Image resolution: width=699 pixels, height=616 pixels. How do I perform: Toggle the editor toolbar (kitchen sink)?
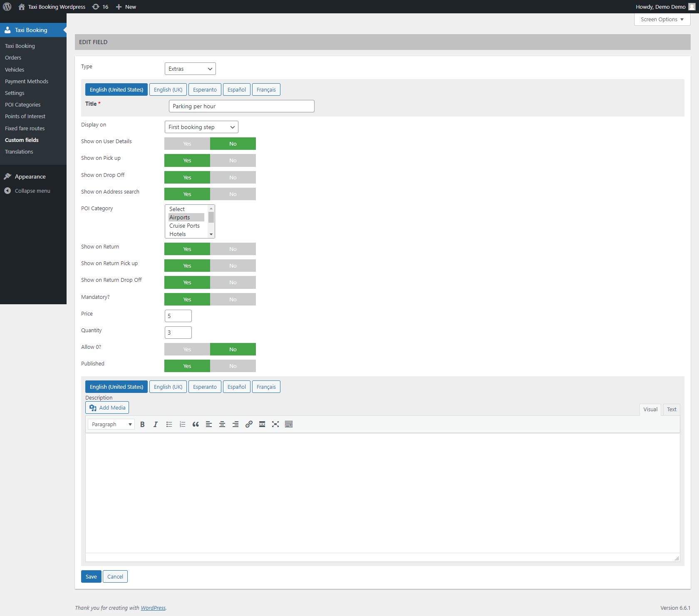coord(289,424)
